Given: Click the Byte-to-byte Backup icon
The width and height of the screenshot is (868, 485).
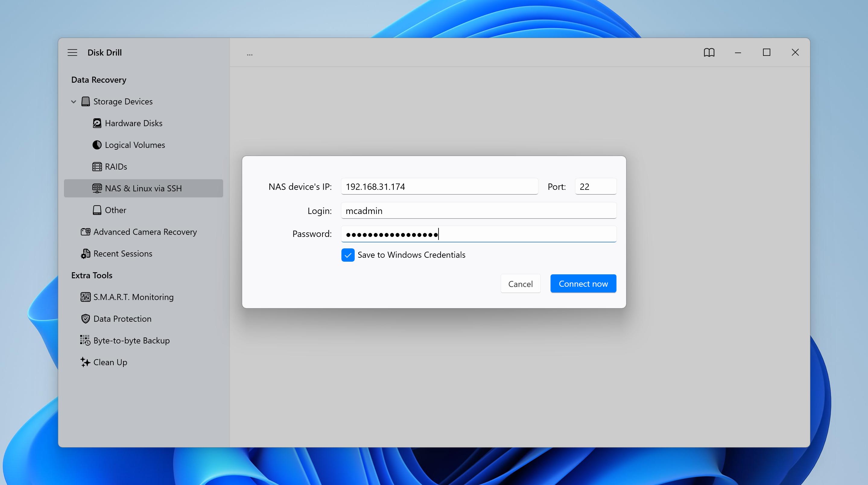Looking at the screenshot, I should click(x=85, y=340).
